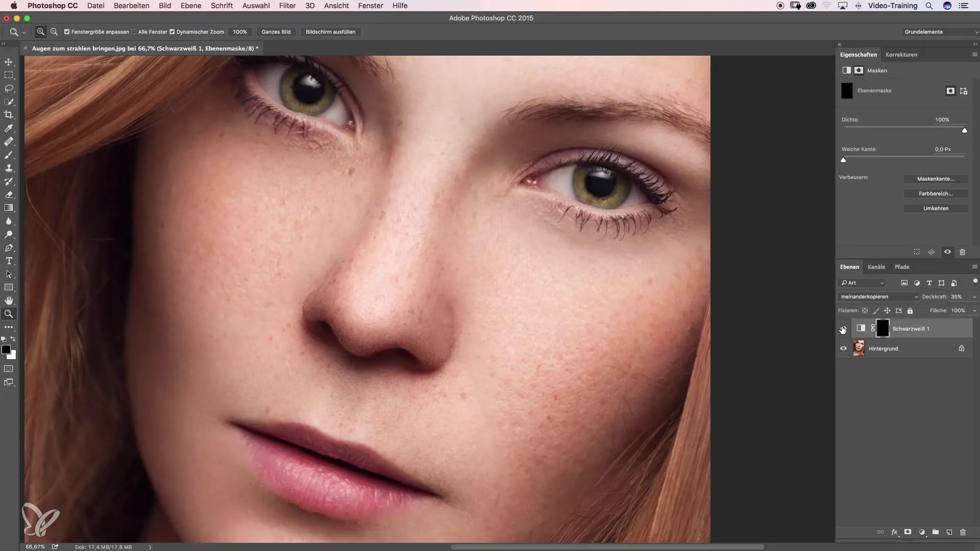Open the Eigenschaften panel options menu
Screen dimensions: 980x551
pyautogui.click(x=974, y=55)
